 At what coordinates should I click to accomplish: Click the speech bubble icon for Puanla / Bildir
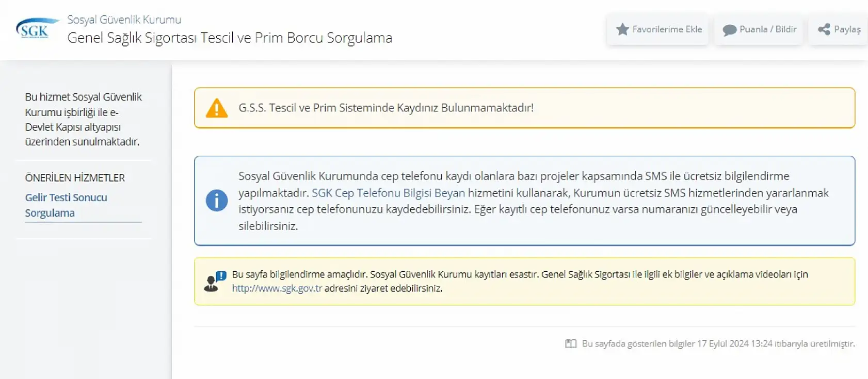tap(729, 29)
